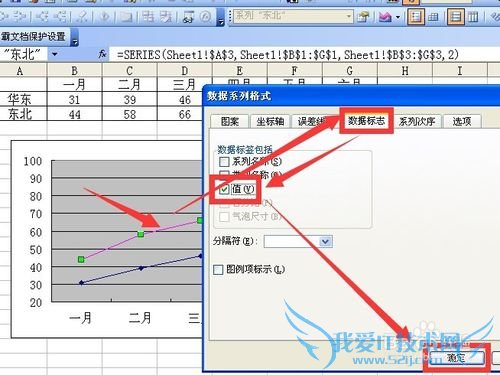Click New Comment icon in auditing toolbar
This screenshot has height=375, width=500.
coord(126,16)
